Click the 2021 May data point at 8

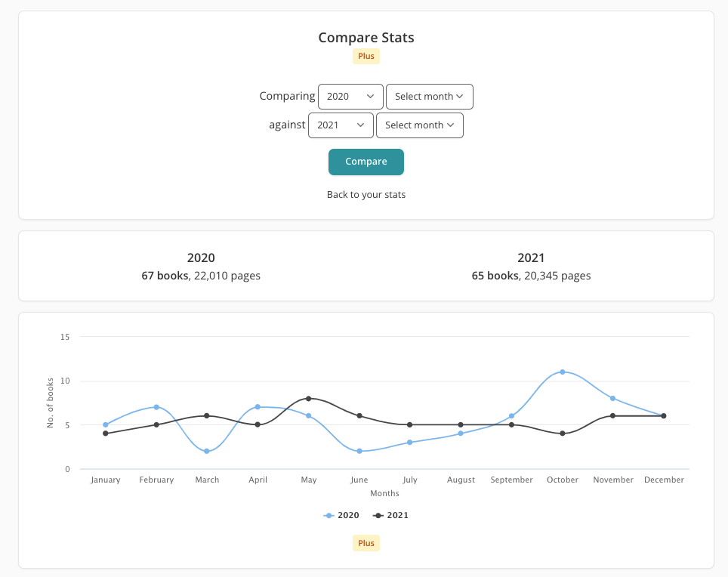[308, 398]
